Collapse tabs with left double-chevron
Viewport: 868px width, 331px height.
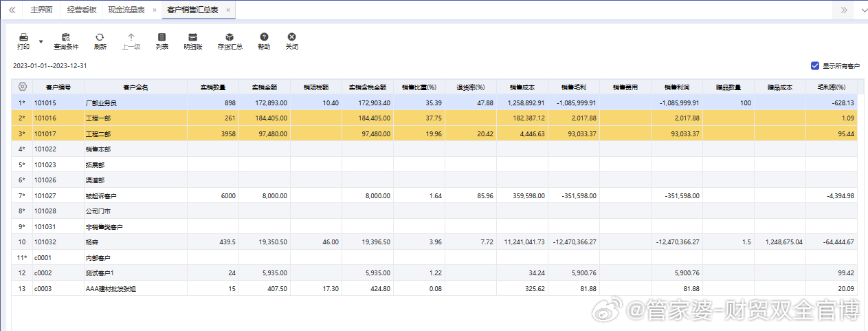[x=12, y=10]
